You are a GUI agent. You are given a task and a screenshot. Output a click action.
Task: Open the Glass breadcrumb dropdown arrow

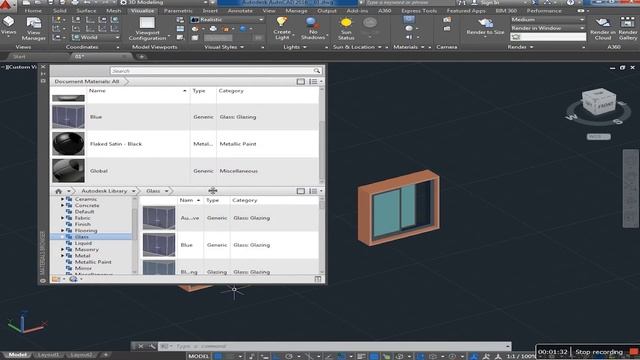(x=167, y=191)
